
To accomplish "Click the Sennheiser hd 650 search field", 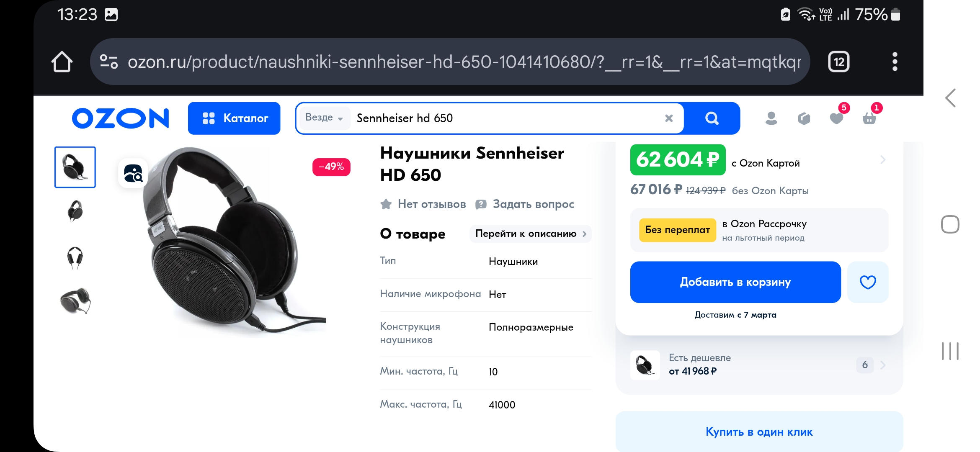I will (x=503, y=118).
